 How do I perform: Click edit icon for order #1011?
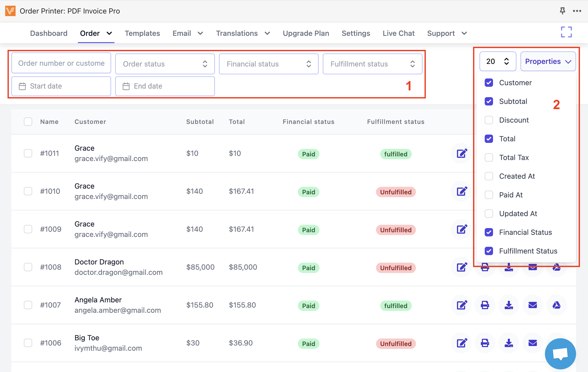(x=462, y=153)
